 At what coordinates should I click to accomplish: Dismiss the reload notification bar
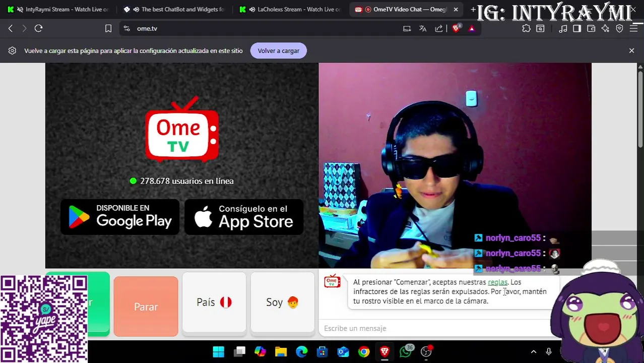(x=631, y=51)
